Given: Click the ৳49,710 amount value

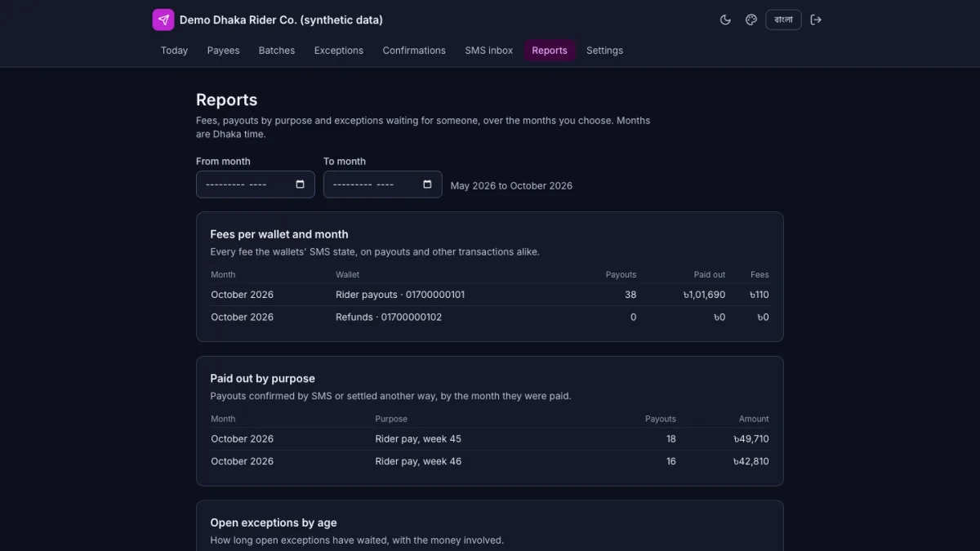Looking at the screenshot, I should [x=751, y=439].
